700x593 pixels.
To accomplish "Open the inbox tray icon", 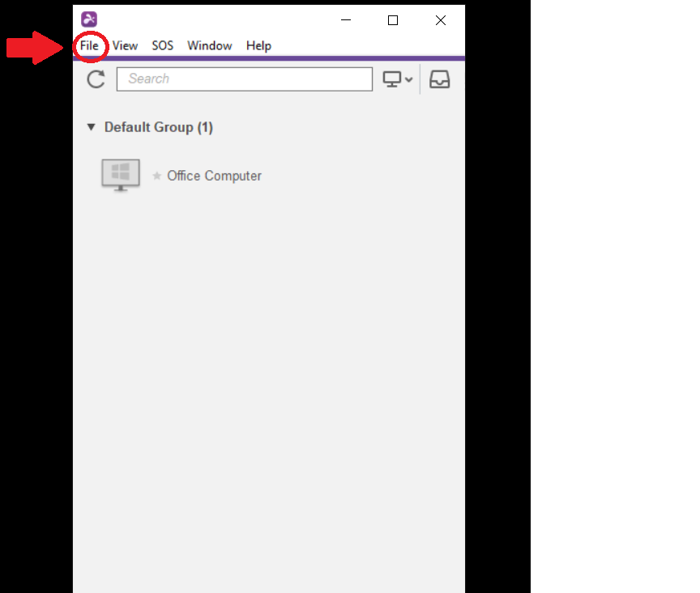I will click(x=439, y=79).
